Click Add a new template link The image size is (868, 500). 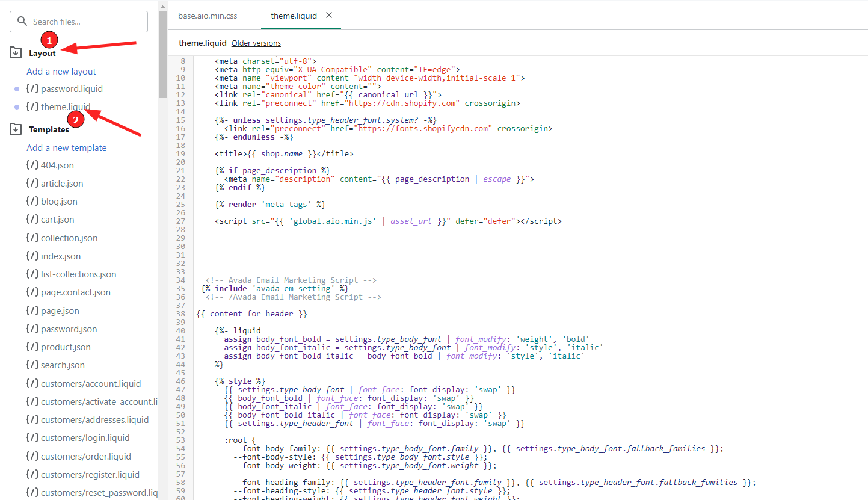pyautogui.click(x=67, y=147)
